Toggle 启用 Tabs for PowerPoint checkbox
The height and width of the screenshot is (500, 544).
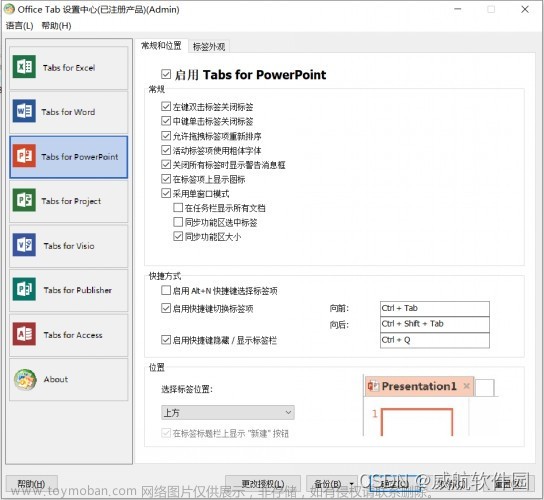point(166,74)
